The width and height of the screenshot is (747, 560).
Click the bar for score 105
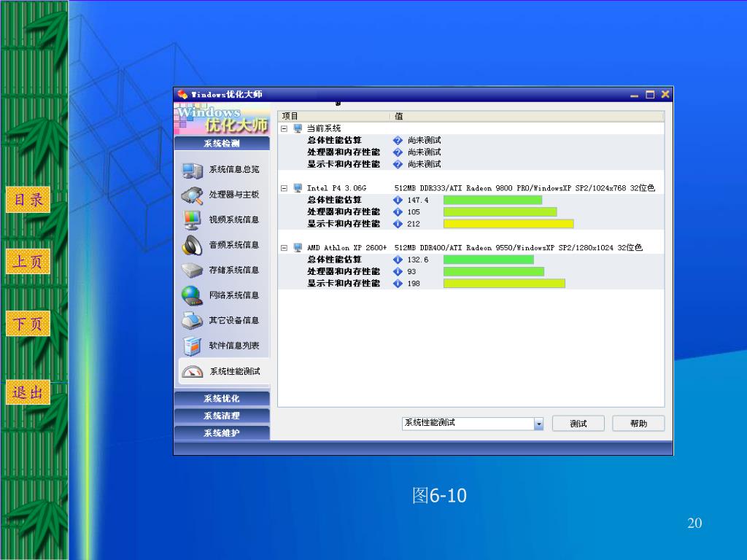tap(500, 212)
